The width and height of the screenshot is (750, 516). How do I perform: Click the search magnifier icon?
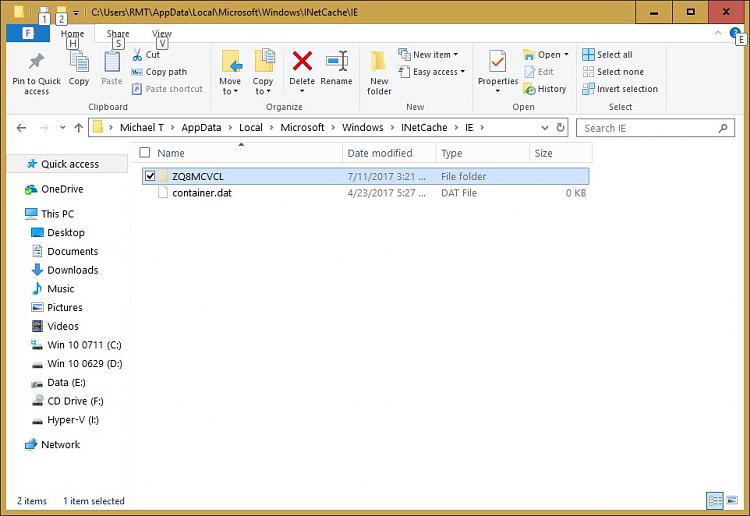point(723,128)
